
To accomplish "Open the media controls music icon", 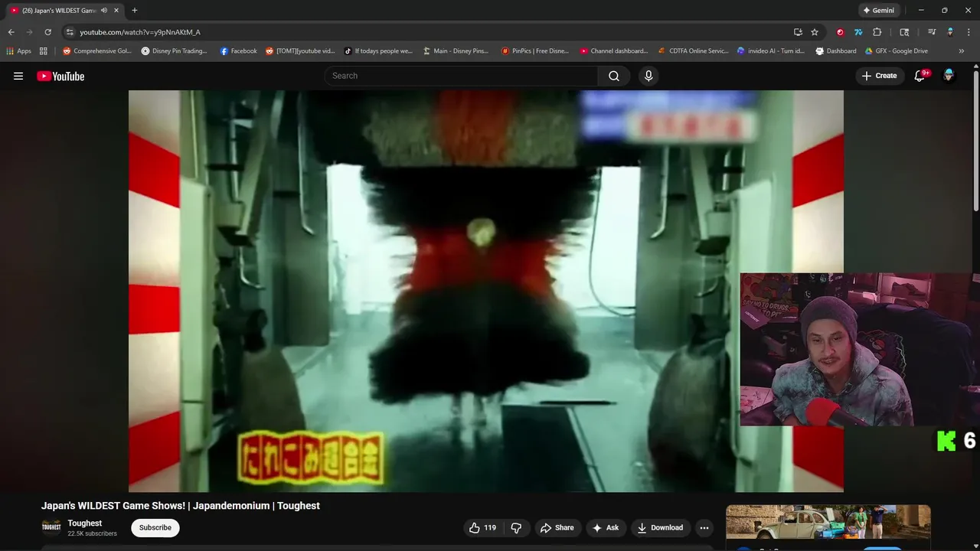I will point(932,32).
